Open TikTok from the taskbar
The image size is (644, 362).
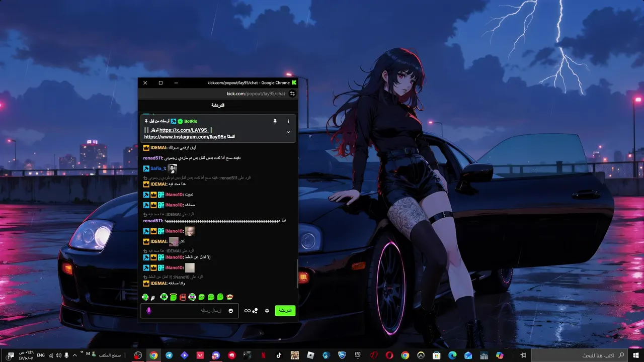coord(279,355)
